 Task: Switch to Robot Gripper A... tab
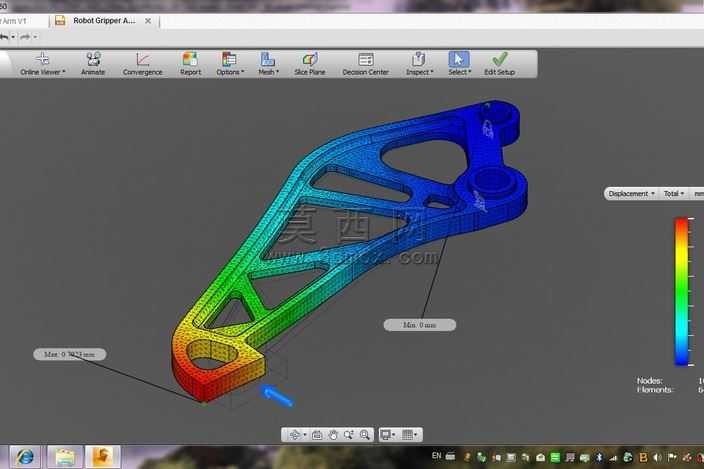coord(104,21)
